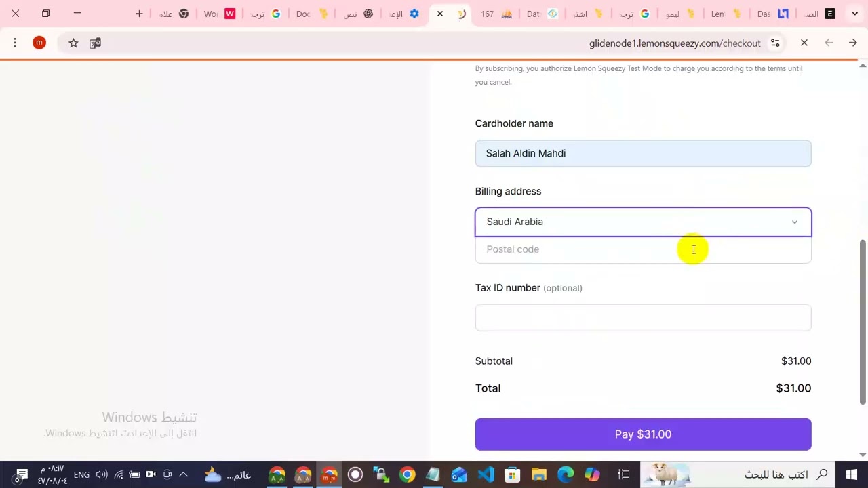Switch to the 'Doc' tab
This screenshot has height=488, width=868.
[312, 14]
